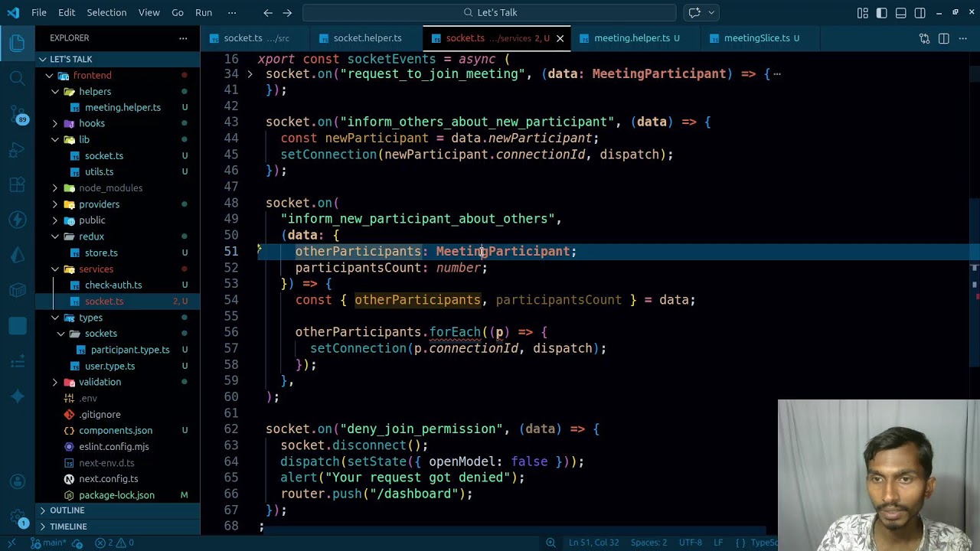Screen dimensions: 980x551
Task: Go back using navigation arrow
Action: 267,12
